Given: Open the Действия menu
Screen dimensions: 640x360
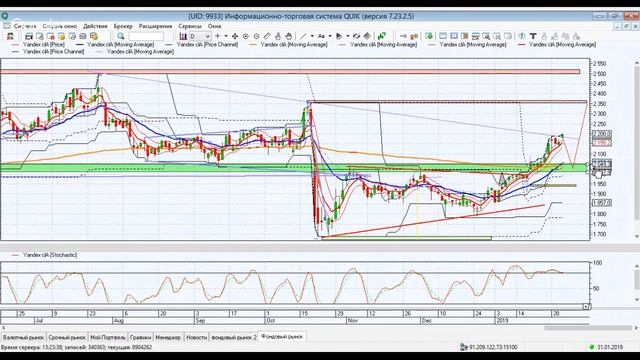Looking at the screenshot, I should point(95,26).
